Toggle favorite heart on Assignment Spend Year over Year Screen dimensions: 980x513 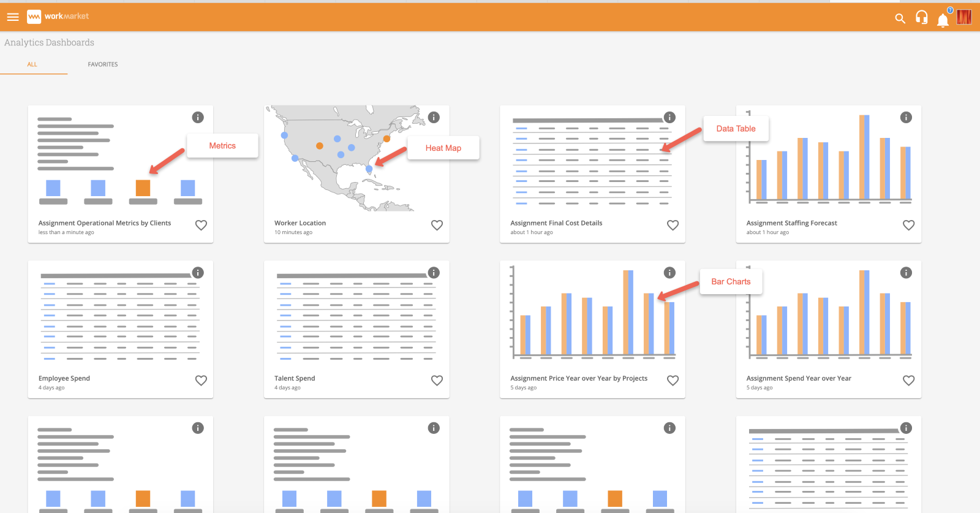[908, 381]
